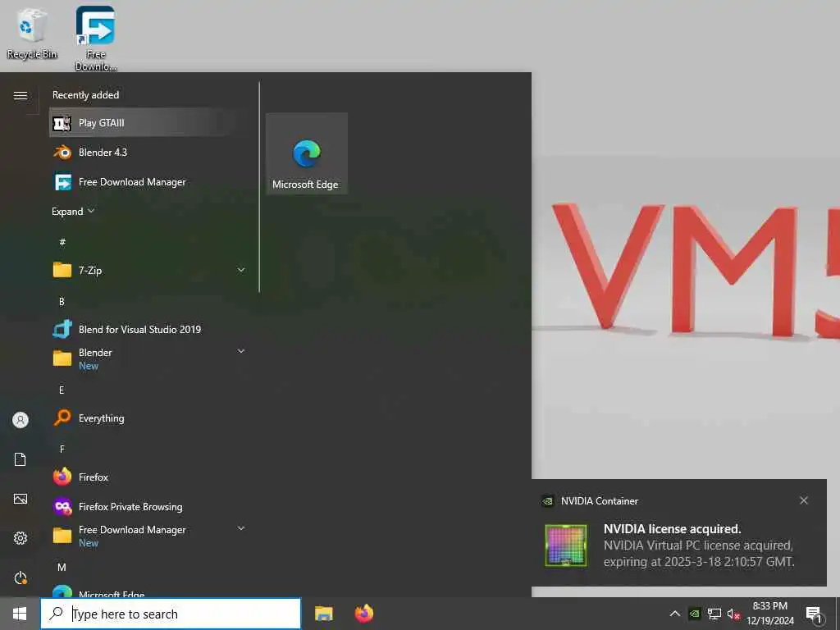
Task: Open the clock showing 8:33 PM
Action: (x=769, y=614)
